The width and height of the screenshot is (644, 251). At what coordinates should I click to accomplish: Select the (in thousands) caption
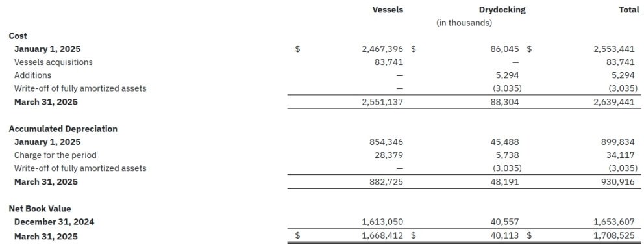coord(464,23)
